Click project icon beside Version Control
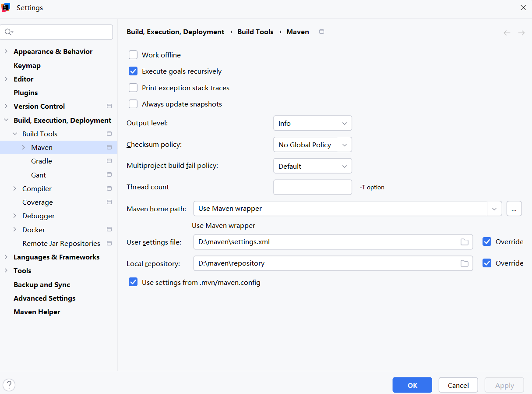The image size is (532, 394). [x=109, y=106]
